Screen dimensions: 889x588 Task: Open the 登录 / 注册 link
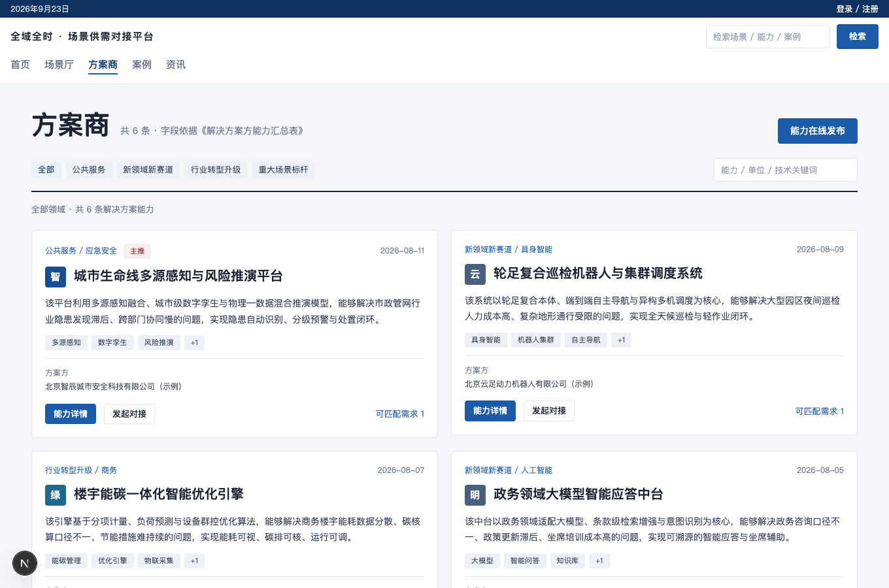(858, 9)
